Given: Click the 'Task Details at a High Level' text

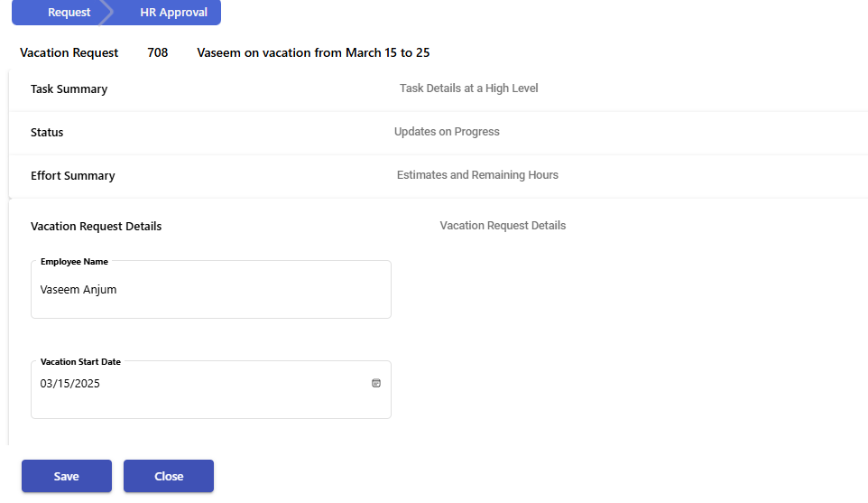Looking at the screenshot, I should (x=469, y=88).
